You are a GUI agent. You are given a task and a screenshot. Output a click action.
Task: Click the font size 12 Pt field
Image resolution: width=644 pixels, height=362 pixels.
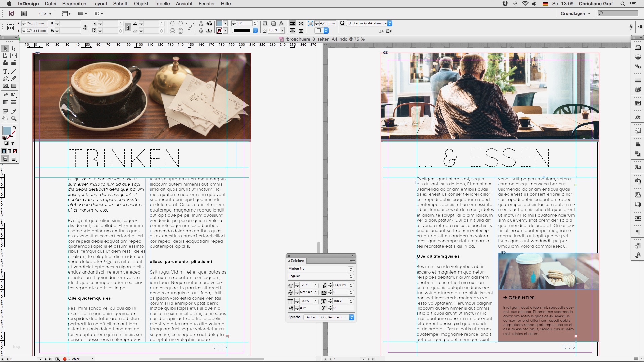click(x=306, y=285)
